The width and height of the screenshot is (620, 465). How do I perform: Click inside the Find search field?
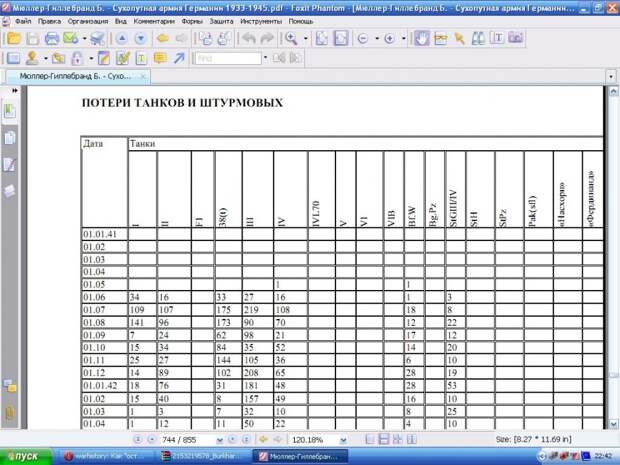pos(228,59)
